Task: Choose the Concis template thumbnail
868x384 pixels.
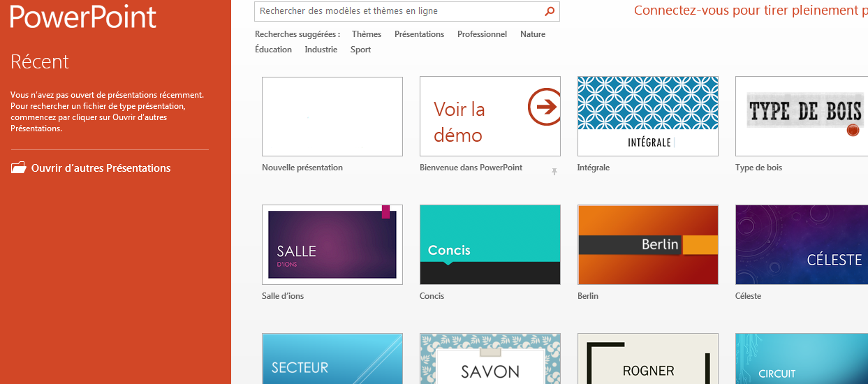Action: click(x=490, y=244)
